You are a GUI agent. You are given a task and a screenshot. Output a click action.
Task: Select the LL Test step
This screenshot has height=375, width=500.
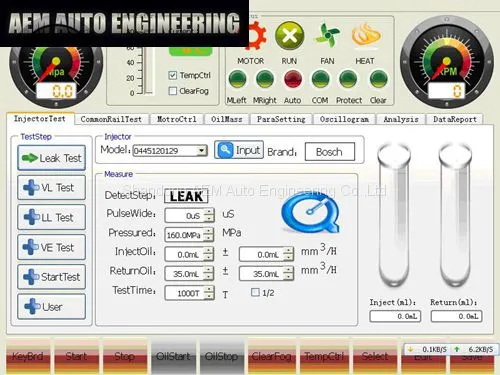(52, 217)
